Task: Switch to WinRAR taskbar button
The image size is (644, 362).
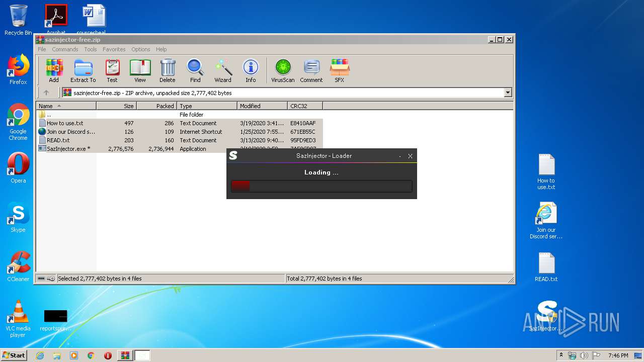Action: coord(125,355)
